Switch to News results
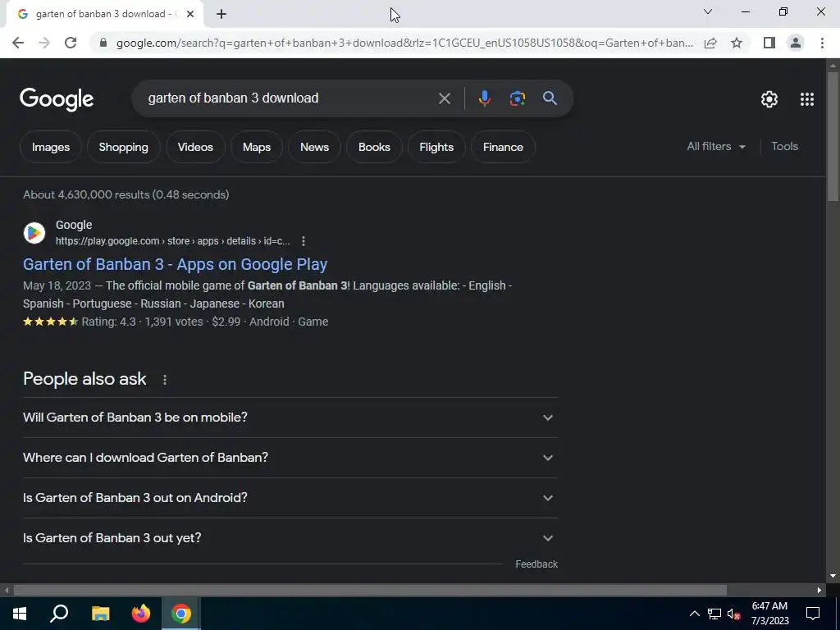Screen dimensions: 840x630 pos(314,147)
